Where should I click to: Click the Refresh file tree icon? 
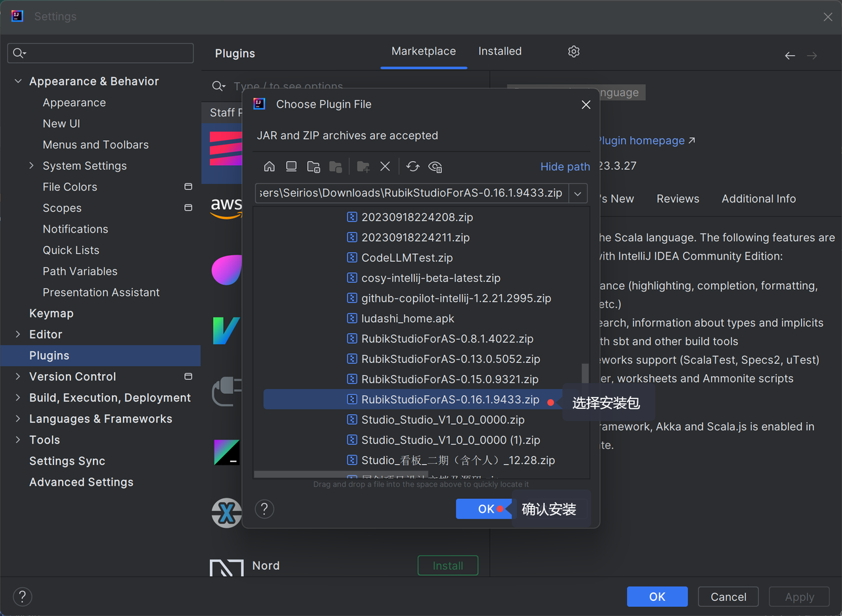pyautogui.click(x=412, y=166)
